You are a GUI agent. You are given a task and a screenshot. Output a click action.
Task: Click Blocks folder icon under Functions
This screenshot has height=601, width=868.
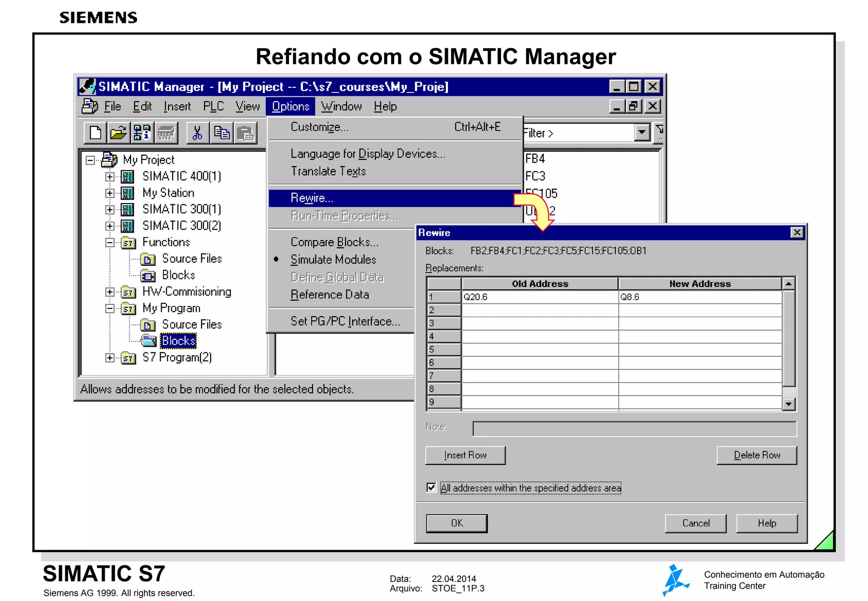[148, 275]
